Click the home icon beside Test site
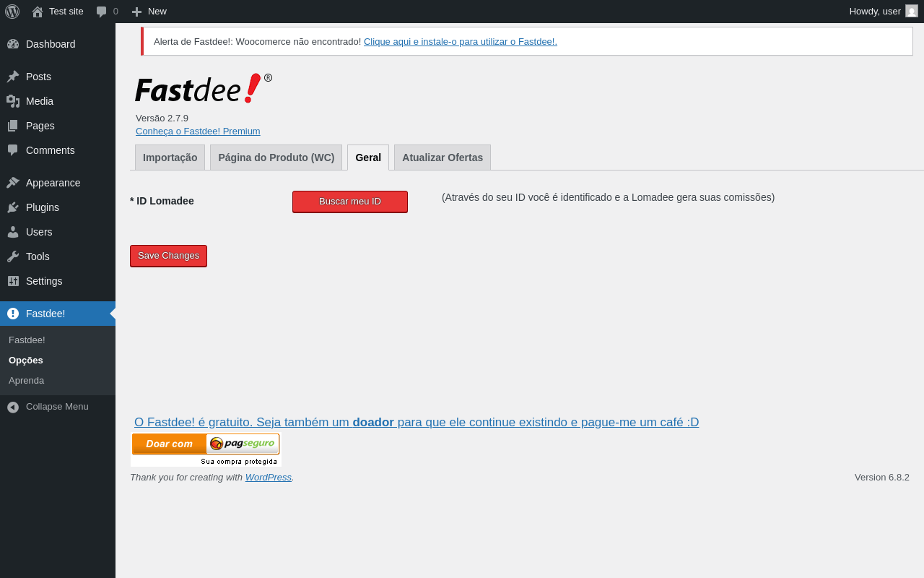 click(x=38, y=12)
